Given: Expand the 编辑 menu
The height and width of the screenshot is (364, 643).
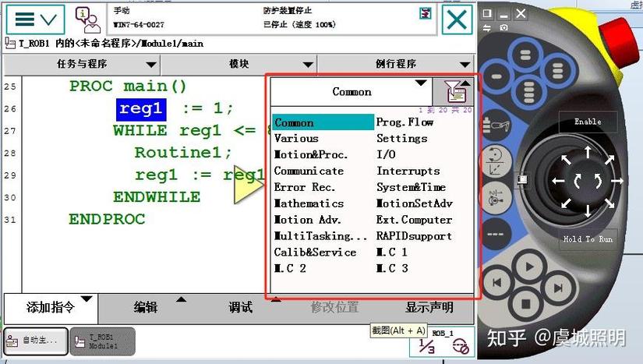Looking at the screenshot, I should pyautogui.click(x=146, y=307).
